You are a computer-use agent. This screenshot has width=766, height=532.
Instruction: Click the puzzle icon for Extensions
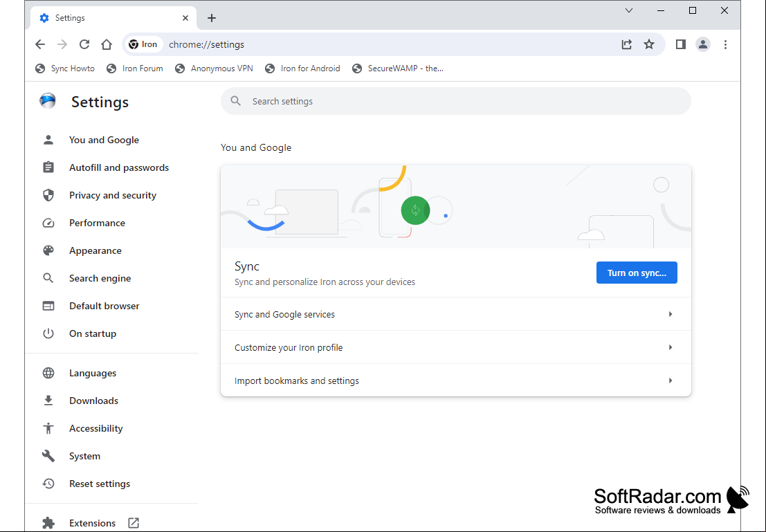tap(48, 523)
